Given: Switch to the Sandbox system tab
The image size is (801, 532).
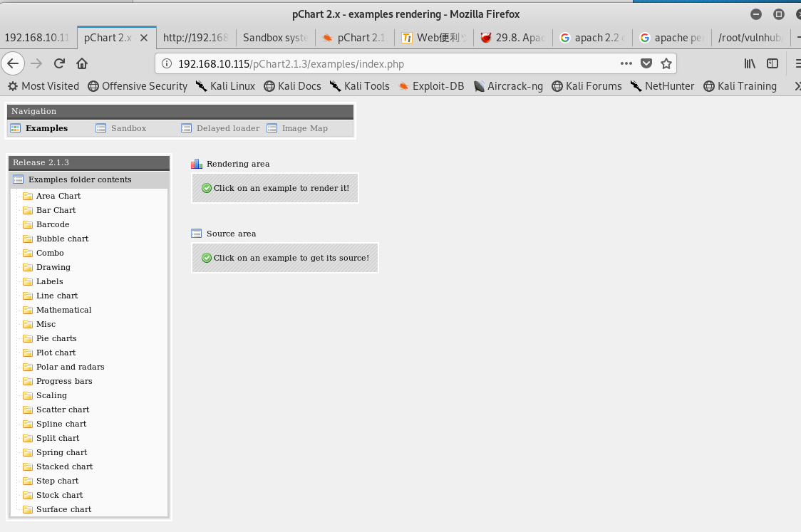Looking at the screenshot, I should pos(275,38).
